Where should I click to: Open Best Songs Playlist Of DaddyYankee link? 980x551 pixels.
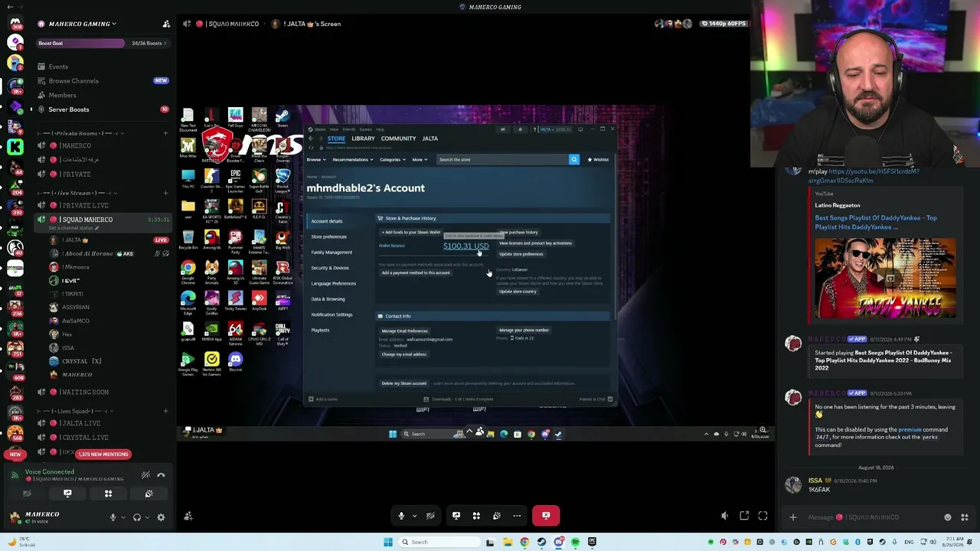tap(876, 222)
